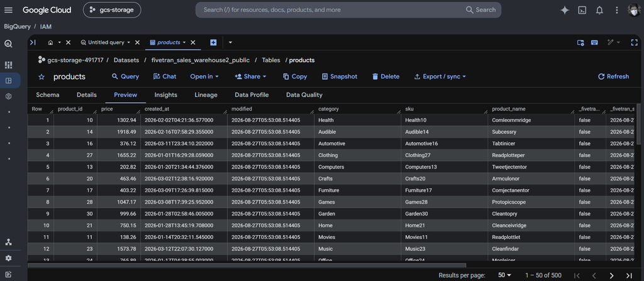Click the vertical scrollbar of the table
The image size is (644, 281).
(639, 124)
